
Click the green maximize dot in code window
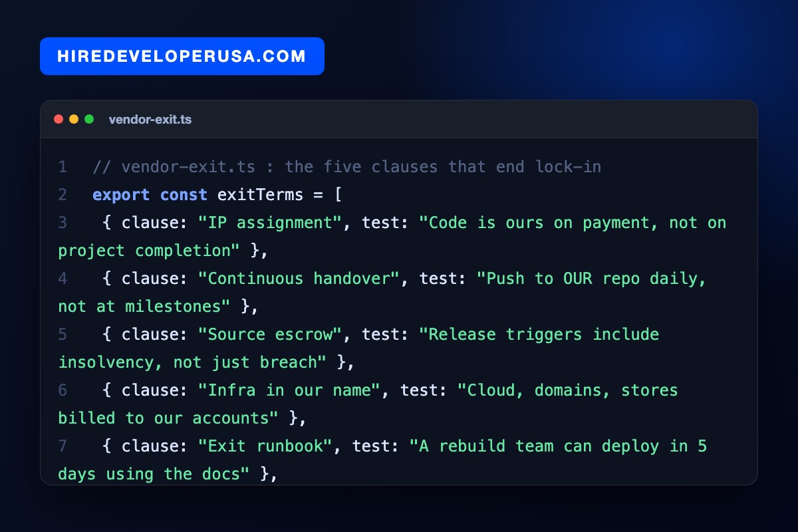[x=89, y=120]
